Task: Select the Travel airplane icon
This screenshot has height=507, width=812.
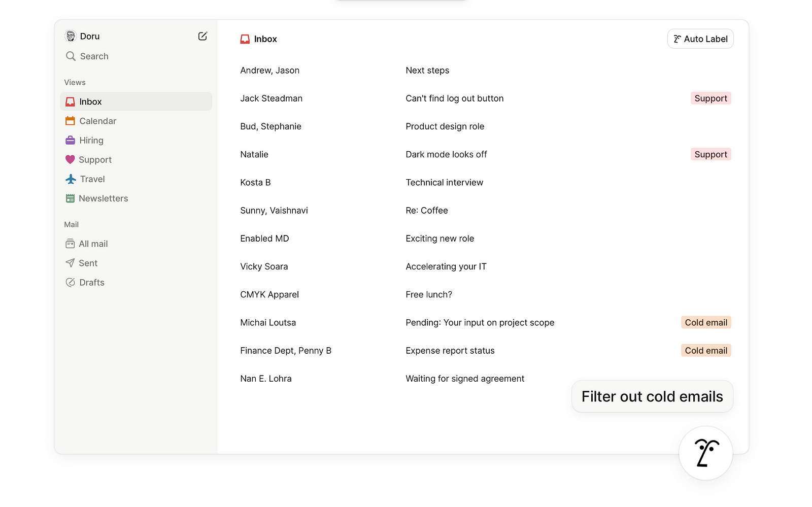Action: 71,179
